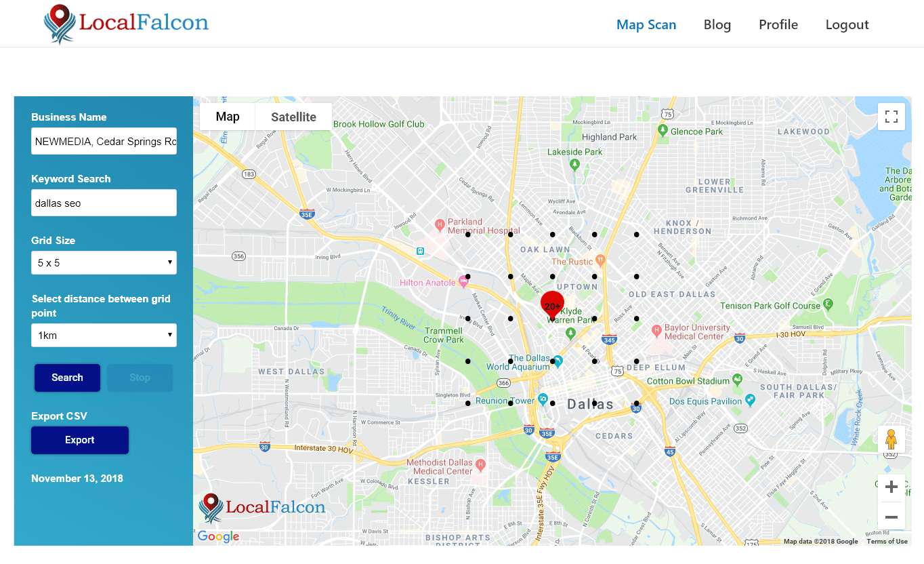Click the Stop button

(x=140, y=378)
